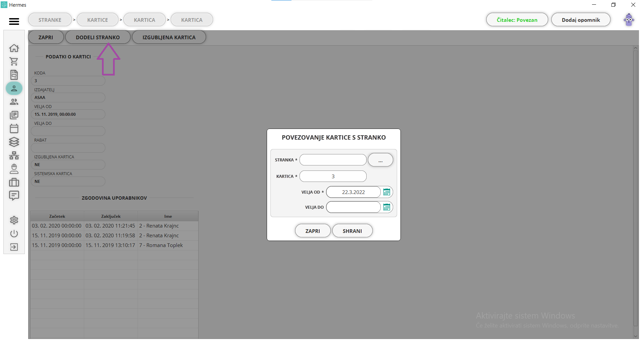The width and height of the screenshot is (644, 343).
Task: Open calendar picker for VELJA DO
Action: (387, 207)
